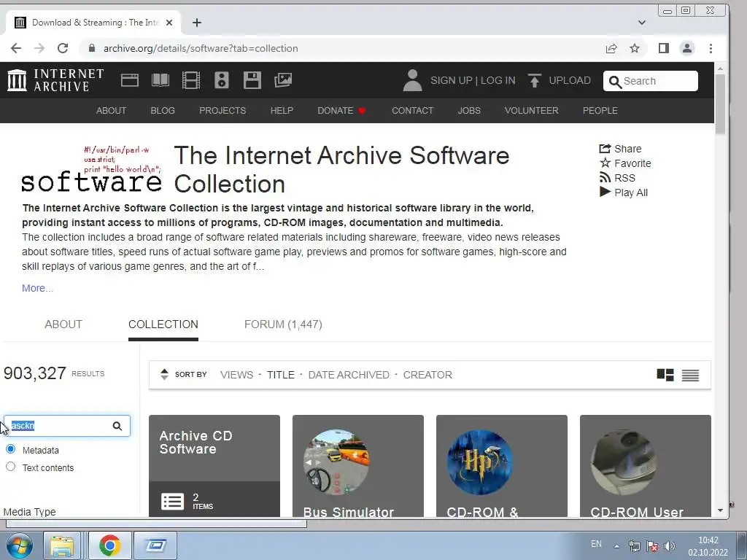Open the Internet Archive home logo
Image resolution: width=747 pixels, height=560 pixels.
coord(55,80)
